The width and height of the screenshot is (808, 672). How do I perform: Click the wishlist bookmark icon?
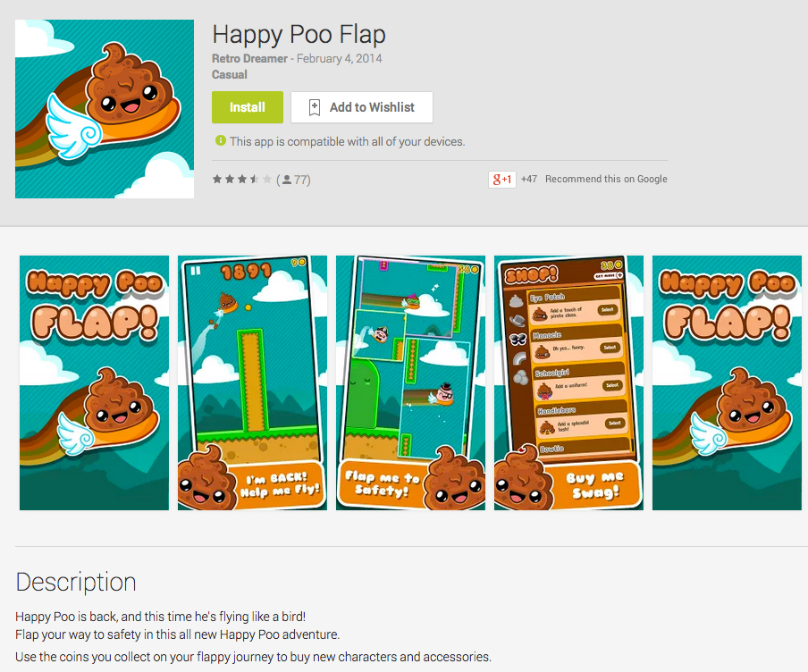(315, 107)
